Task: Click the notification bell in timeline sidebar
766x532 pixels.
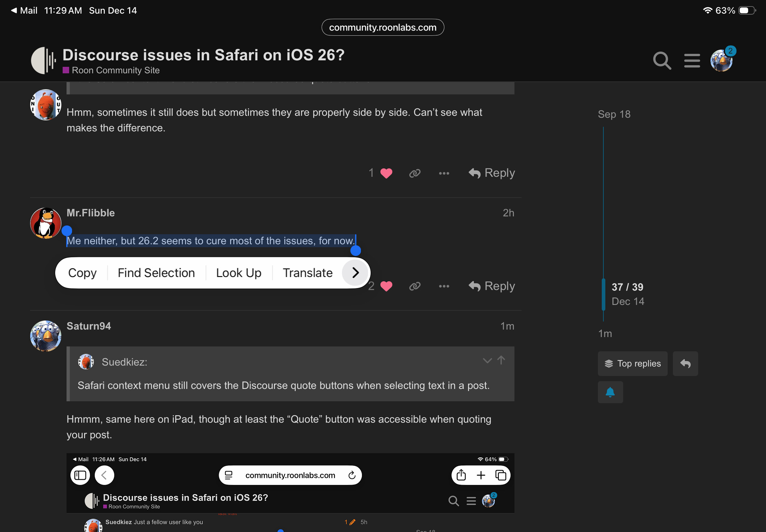Action: click(610, 392)
